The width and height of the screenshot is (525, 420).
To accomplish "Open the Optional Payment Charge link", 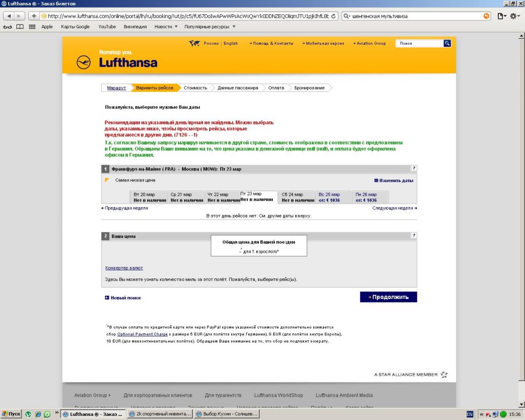I will tap(143, 334).
